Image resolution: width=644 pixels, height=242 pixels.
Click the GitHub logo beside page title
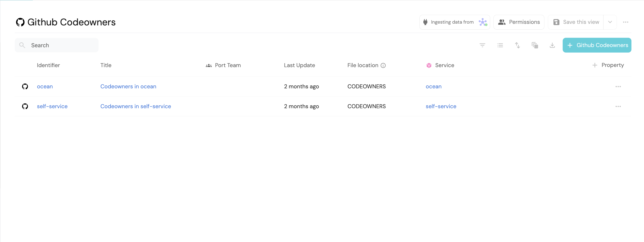[x=20, y=22]
